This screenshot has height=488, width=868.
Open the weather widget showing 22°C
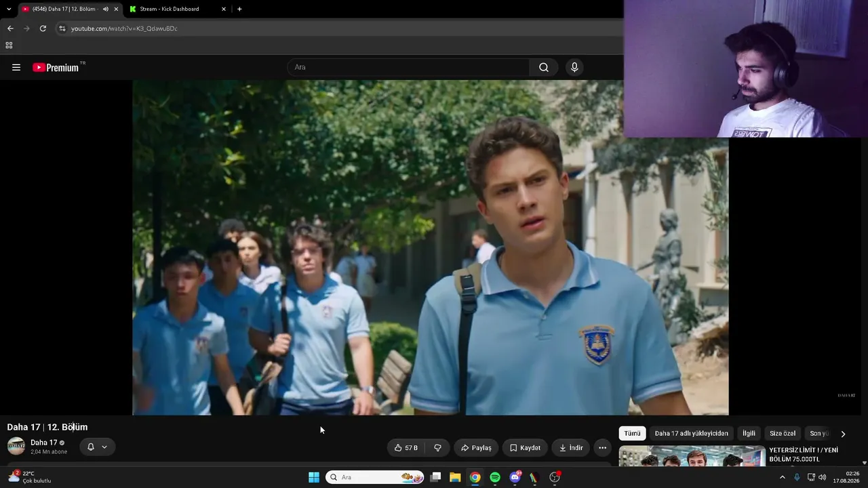(29, 476)
